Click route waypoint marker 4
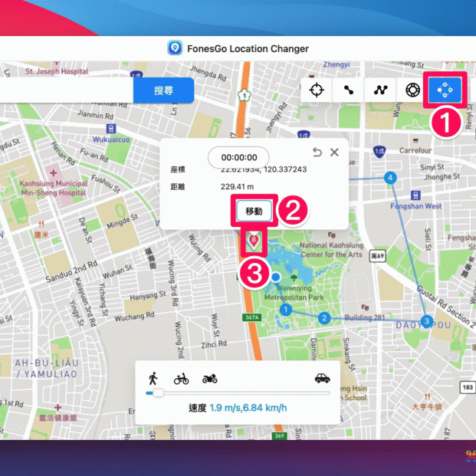The width and height of the screenshot is (476, 476). coord(391,178)
